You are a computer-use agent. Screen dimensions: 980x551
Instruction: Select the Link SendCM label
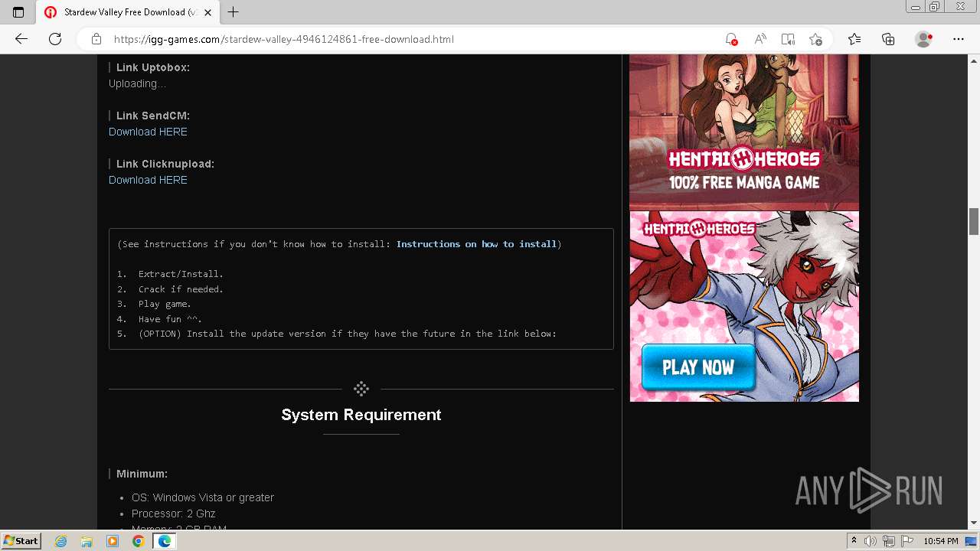[153, 116]
